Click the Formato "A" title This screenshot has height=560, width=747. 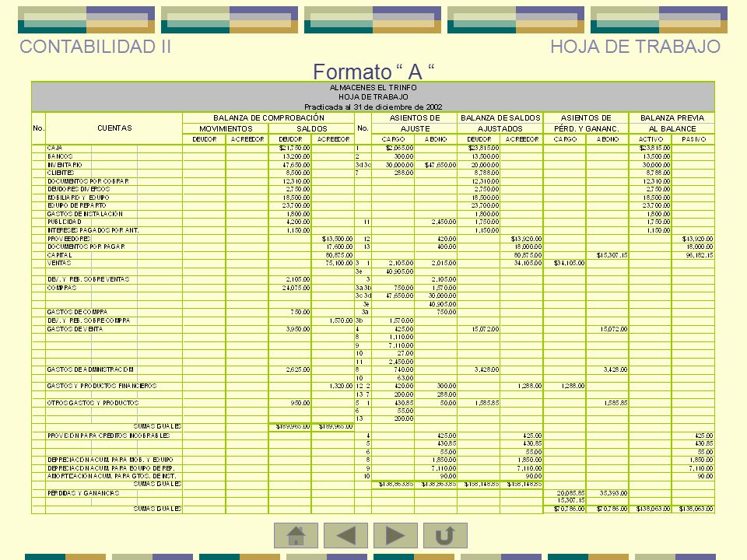(373, 72)
